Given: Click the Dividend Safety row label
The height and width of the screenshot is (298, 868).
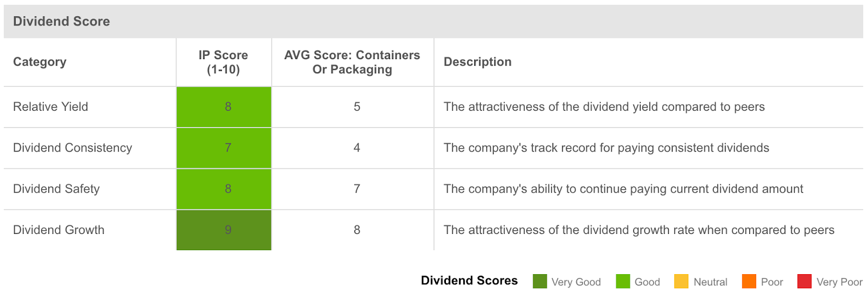Looking at the screenshot, I should point(56,189).
